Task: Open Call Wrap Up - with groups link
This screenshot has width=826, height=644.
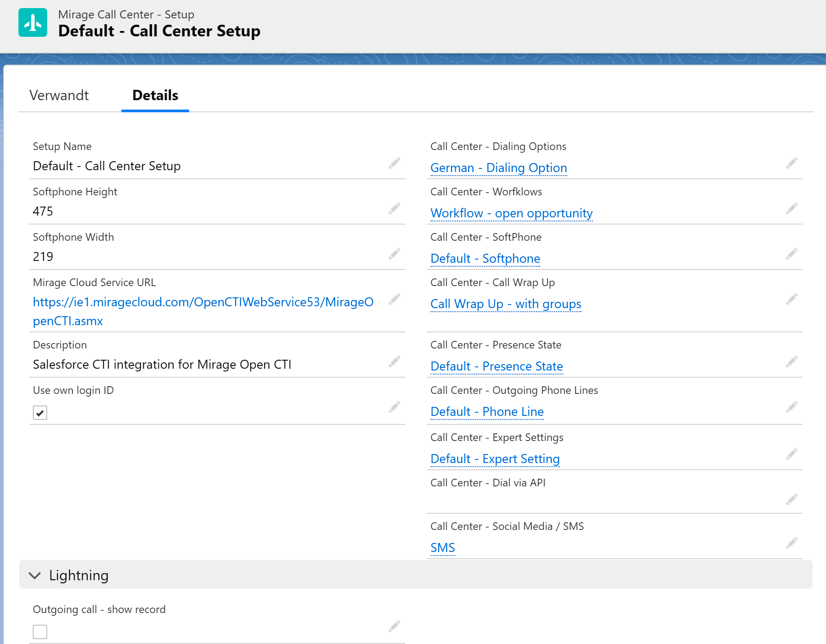Action: pyautogui.click(x=506, y=304)
